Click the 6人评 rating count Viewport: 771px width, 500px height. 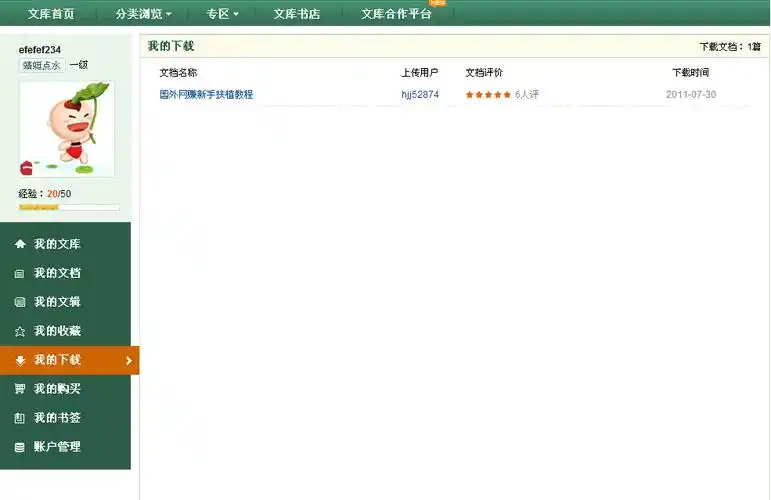click(527, 94)
